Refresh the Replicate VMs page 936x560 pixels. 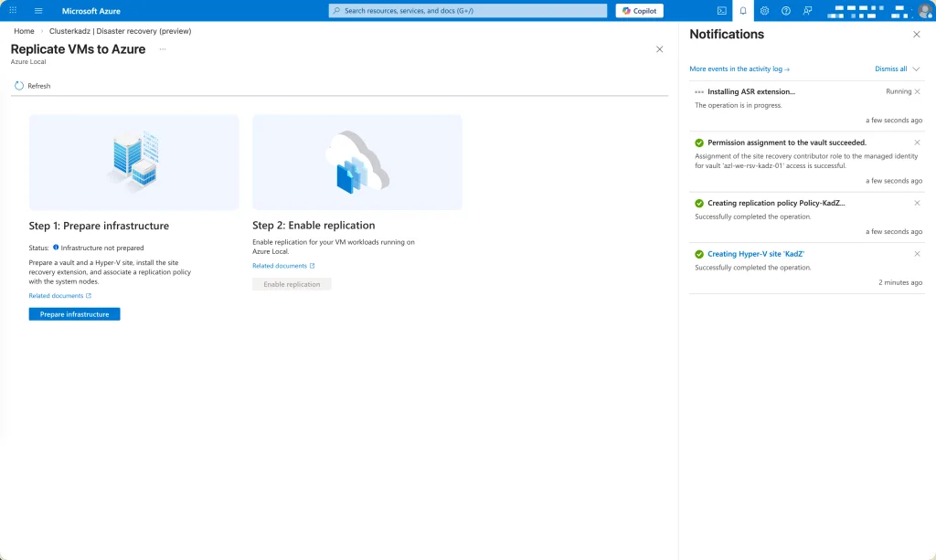coord(33,86)
